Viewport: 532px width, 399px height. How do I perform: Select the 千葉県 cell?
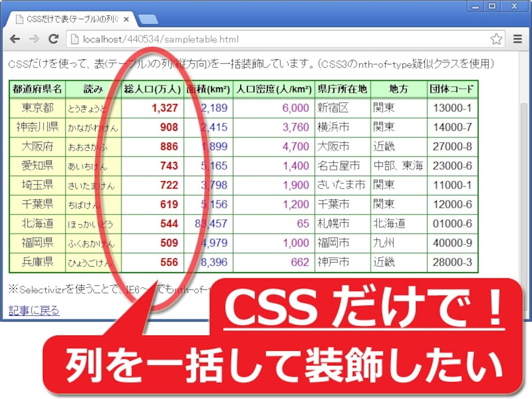coord(37,204)
